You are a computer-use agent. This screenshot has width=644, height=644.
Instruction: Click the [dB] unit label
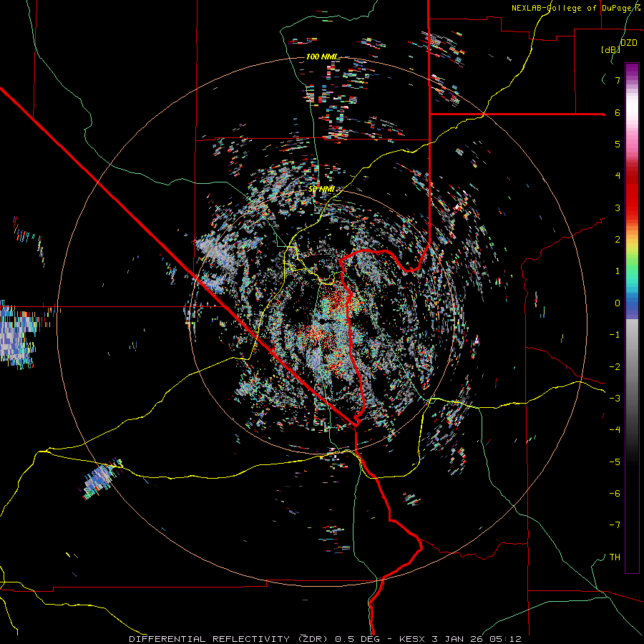pyautogui.click(x=610, y=49)
